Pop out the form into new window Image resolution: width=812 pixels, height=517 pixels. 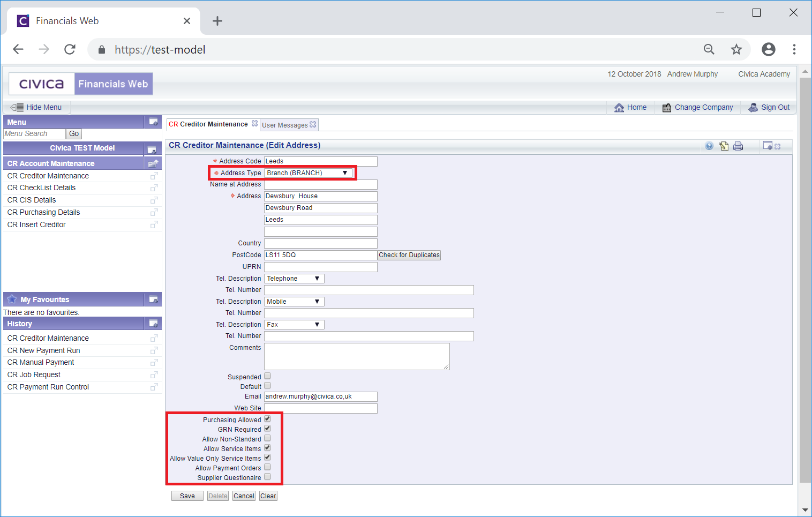(x=768, y=145)
